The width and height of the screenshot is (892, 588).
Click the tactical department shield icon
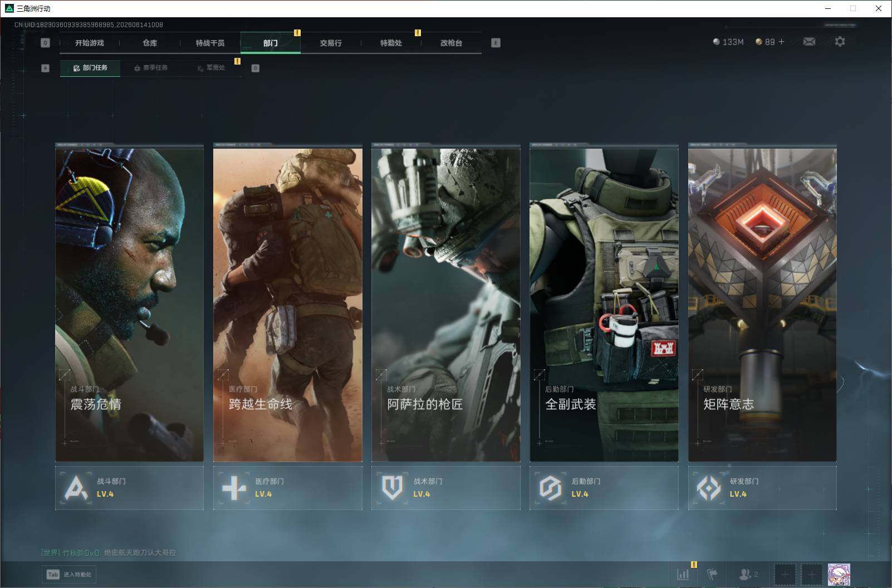tap(392, 488)
